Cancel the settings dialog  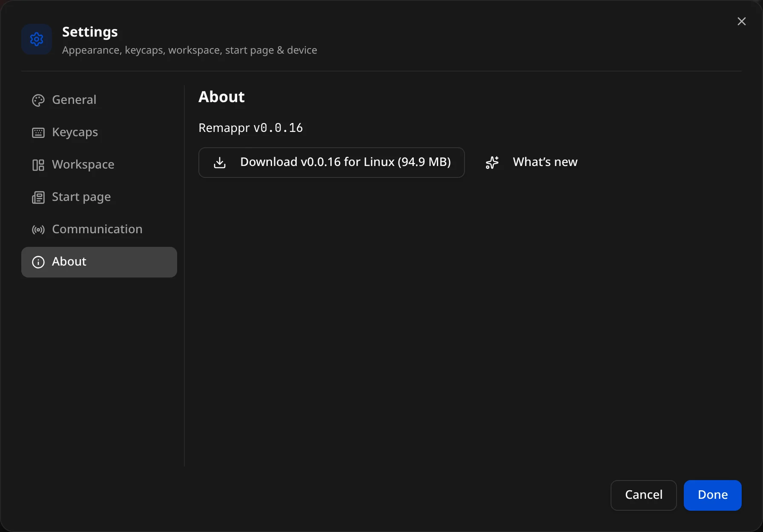tap(643, 495)
